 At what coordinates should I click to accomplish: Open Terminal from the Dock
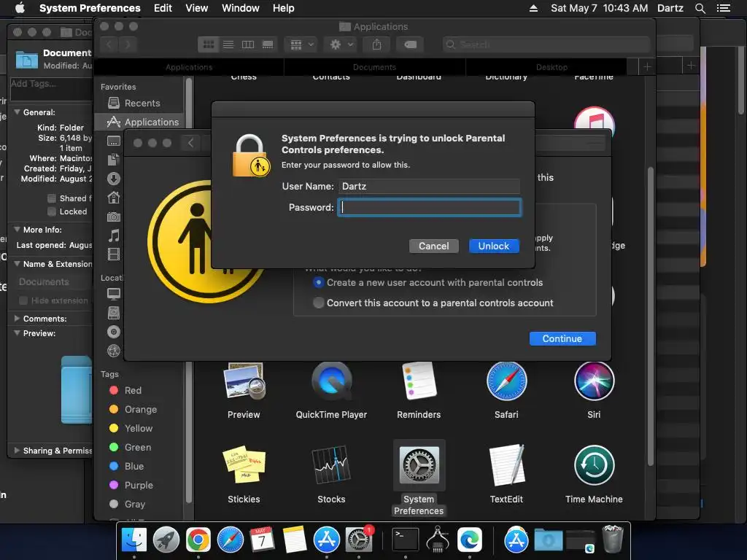point(406,540)
